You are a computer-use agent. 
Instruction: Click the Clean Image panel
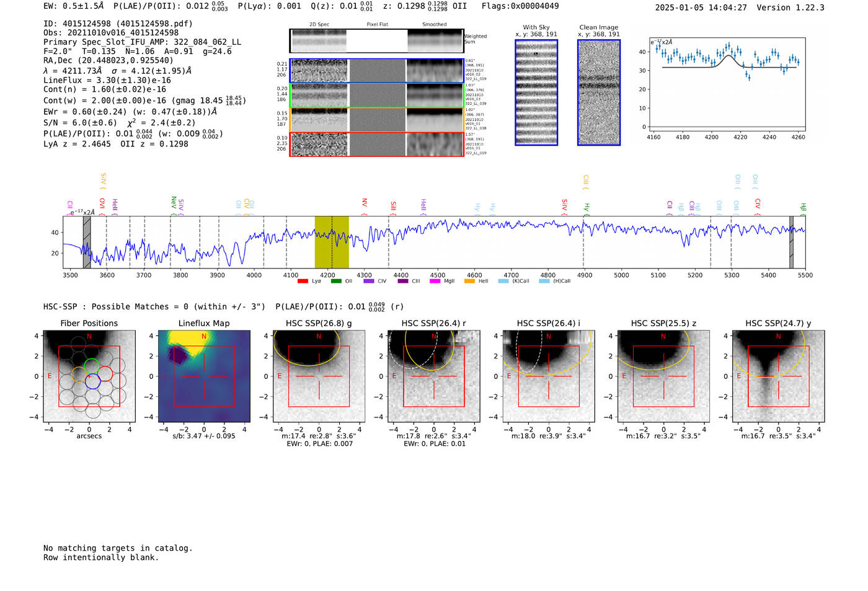pyautogui.click(x=599, y=92)
